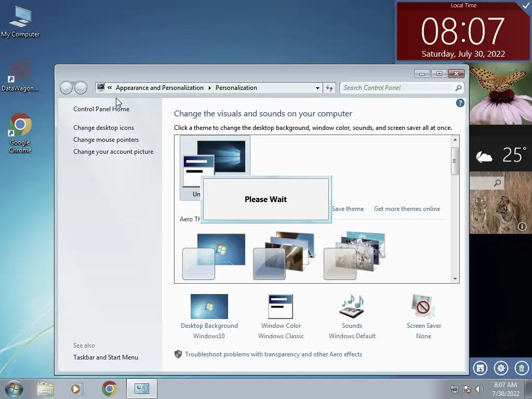Viewport: 532px width, 399px height.
Task: Click the Back navigation arrow
Action: (66, 88)
